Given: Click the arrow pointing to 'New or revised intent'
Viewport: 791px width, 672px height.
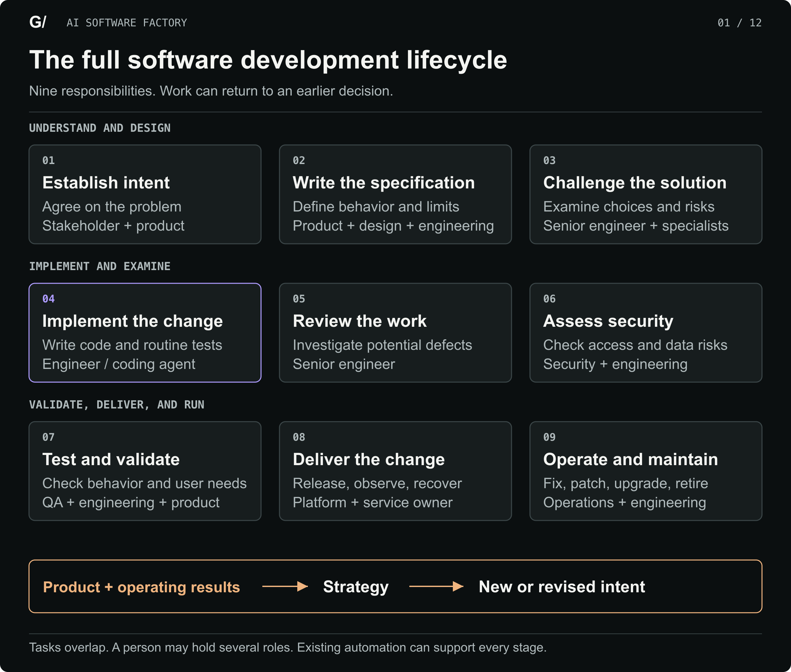Looking at the screenshot, I should pos(436,586).
